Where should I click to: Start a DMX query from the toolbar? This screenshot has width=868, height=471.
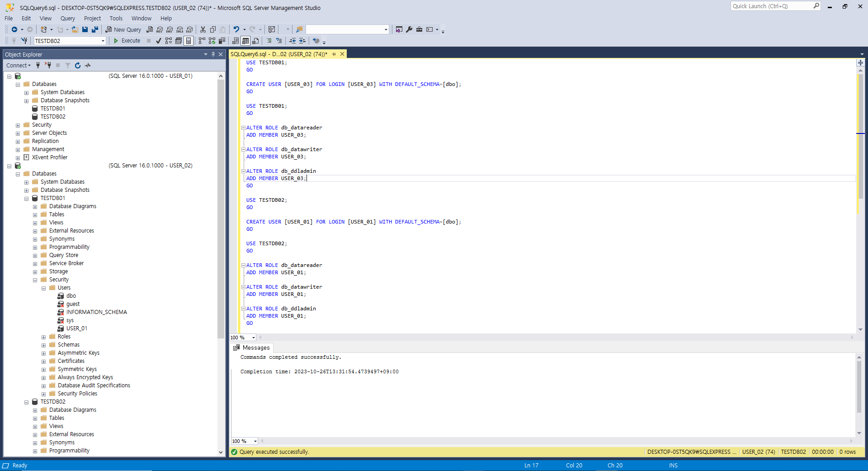(170, 29)
